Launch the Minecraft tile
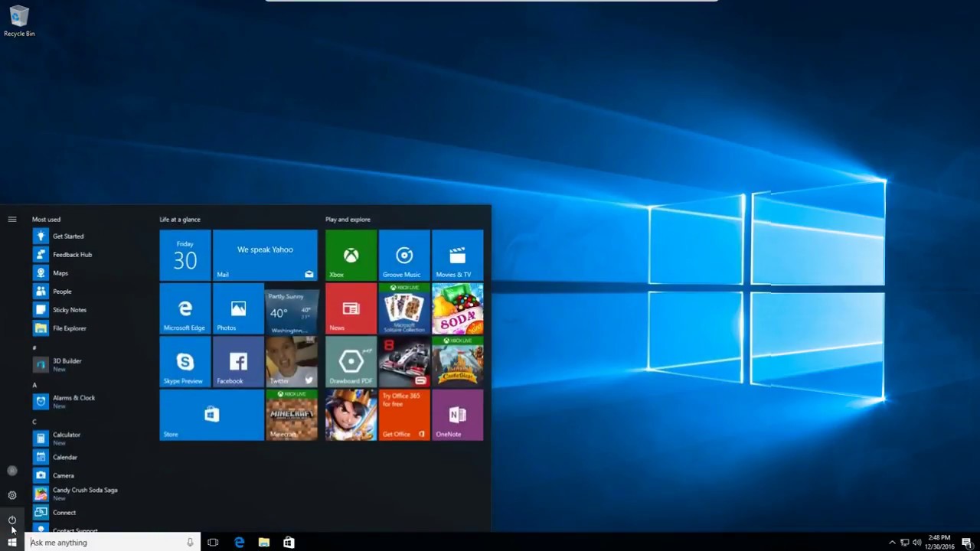Viewport: 980px width, 551px height. click(x=292, y=415)
